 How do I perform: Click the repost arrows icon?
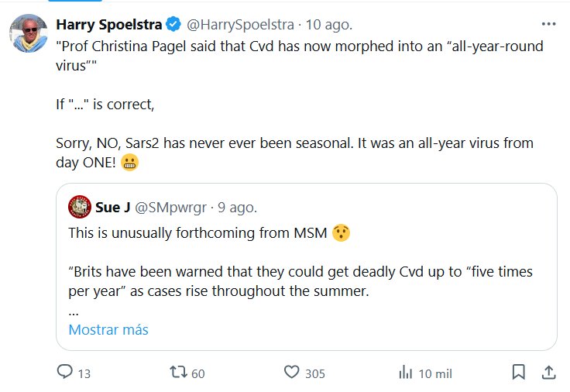[x=178, y=373]
